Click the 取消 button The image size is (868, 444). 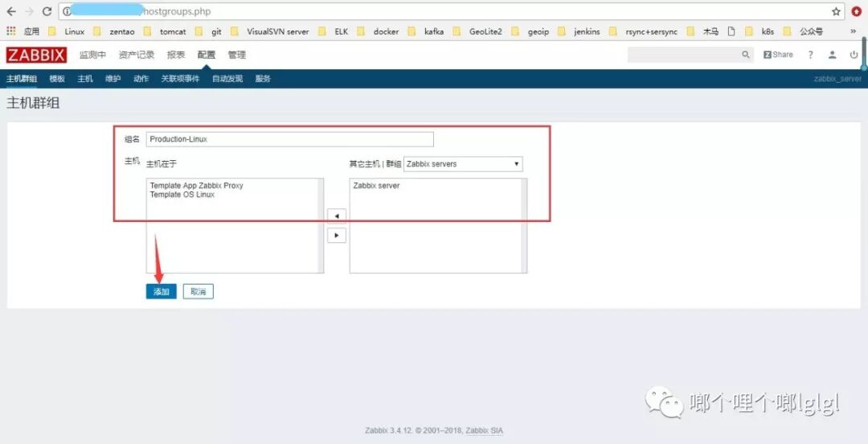pos(199,291)
